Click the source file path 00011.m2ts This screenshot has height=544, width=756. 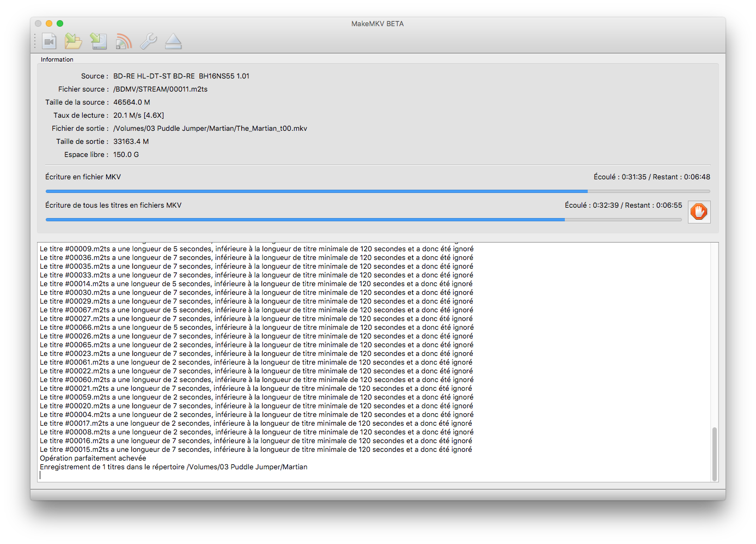click(160, 89)
